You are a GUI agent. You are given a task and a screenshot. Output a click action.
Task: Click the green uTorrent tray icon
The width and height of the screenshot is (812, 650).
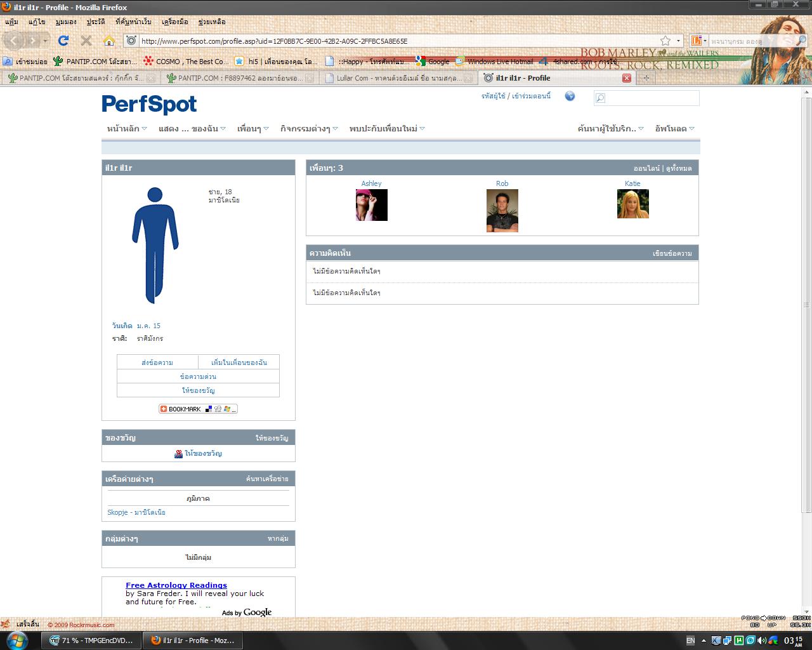(x=739, y=640)
